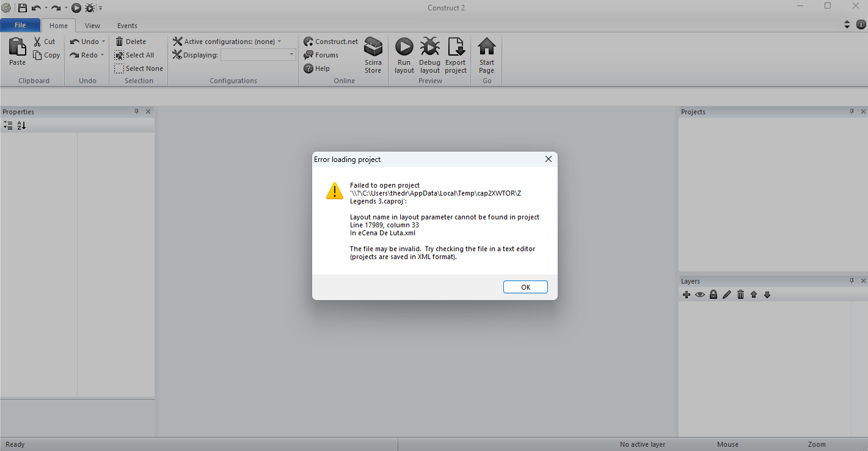
Task: Pin the Layers panel
Action: [x=852, y=281]
